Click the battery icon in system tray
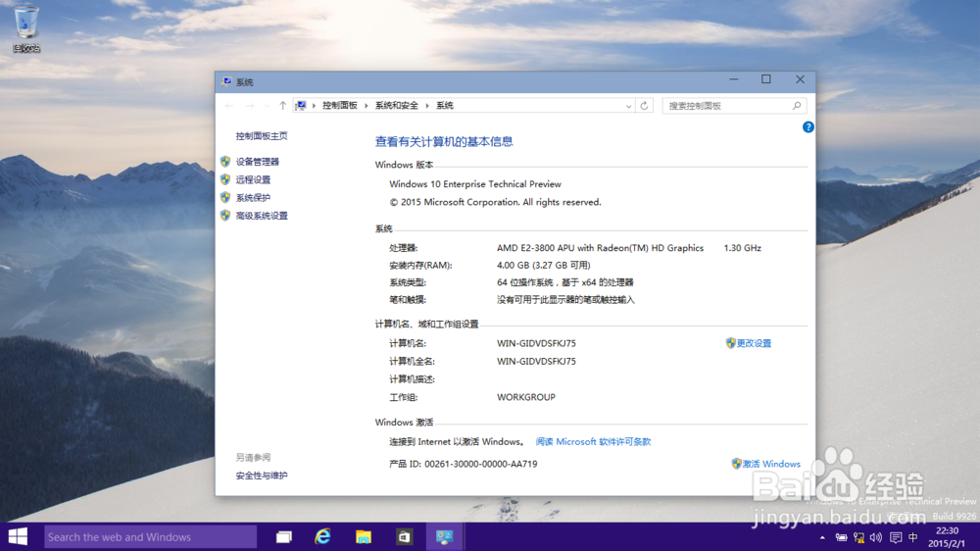980x551 pixels. (x=841, y=537)
